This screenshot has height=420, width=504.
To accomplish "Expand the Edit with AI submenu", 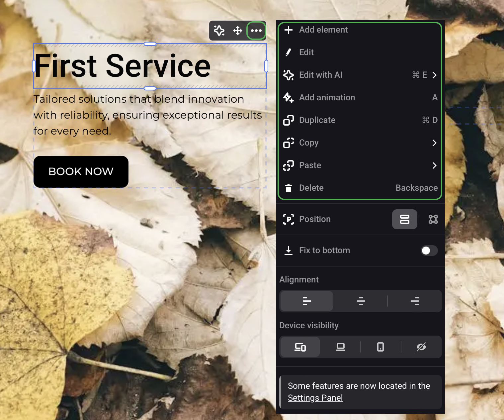I will pyautogui.click(x=434, y=75).
